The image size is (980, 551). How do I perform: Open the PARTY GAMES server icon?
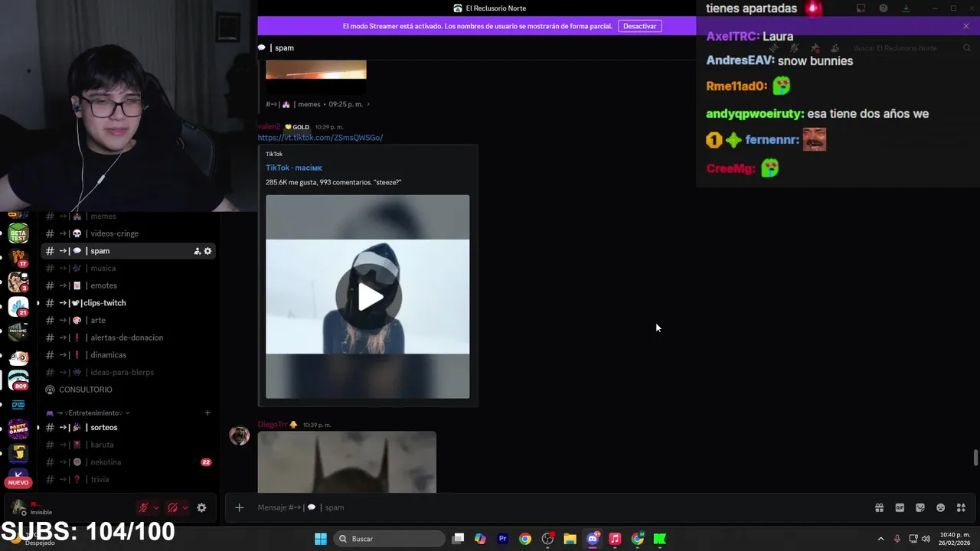[x=18, y=429]
